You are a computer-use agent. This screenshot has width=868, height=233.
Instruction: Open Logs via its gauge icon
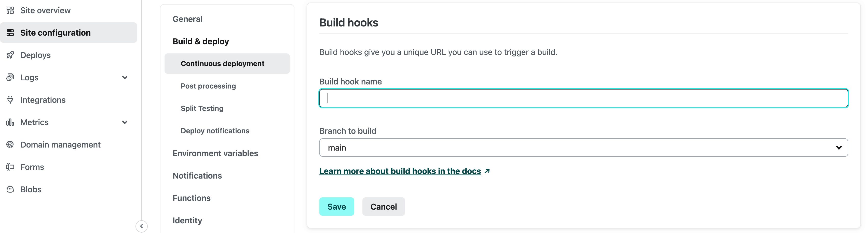click(10, 77)
